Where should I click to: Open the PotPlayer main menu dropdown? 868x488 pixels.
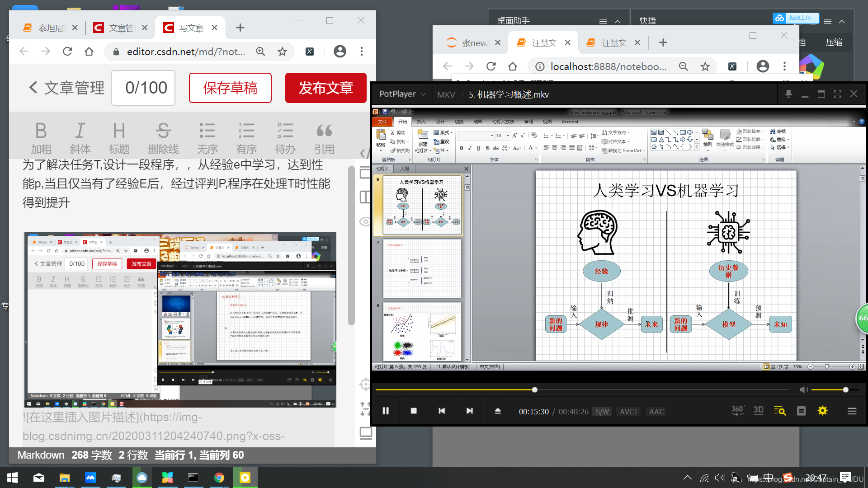402,94
